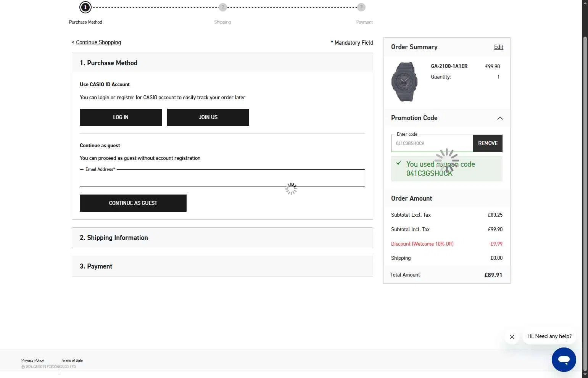This screenshot has height=378, width=588.
Task: Click the Payment step label
Action: click(x=364, y=22)
